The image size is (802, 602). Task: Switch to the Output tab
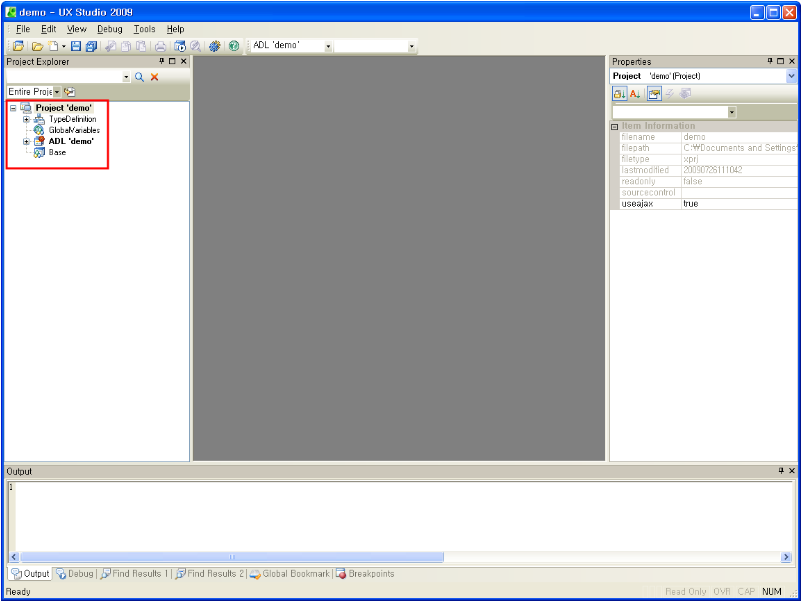coord(30,574)
